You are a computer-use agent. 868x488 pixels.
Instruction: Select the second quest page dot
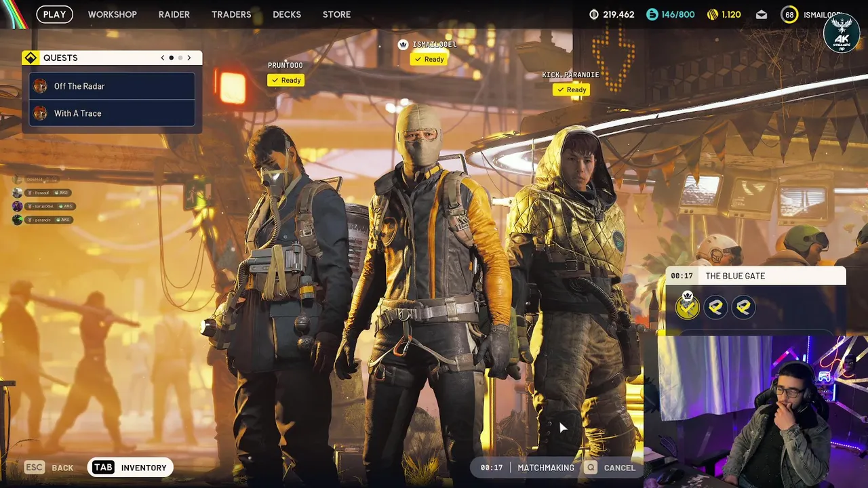[180, 58]
